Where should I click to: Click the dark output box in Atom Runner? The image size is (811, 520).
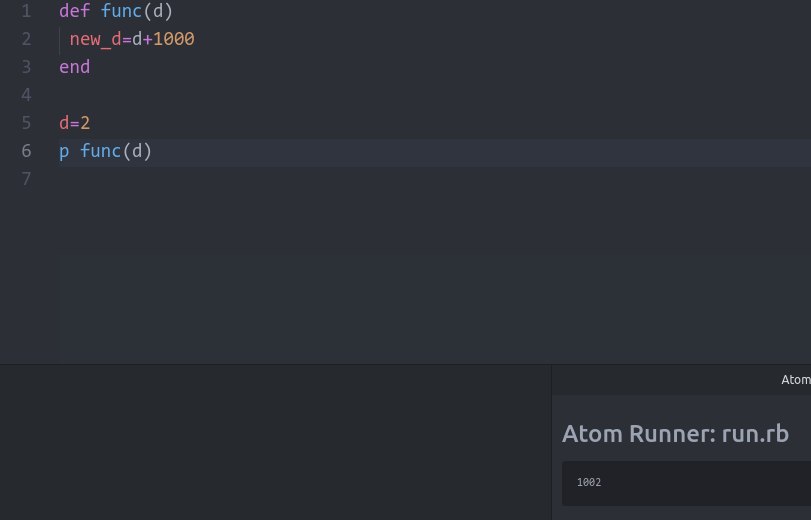(x=686, y=483)
